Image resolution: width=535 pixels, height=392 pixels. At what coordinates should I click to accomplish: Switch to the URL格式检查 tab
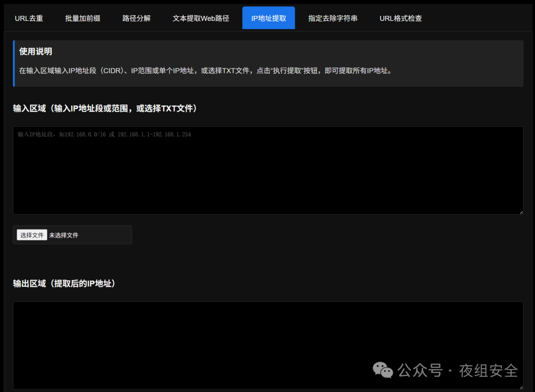coord(400,18)
